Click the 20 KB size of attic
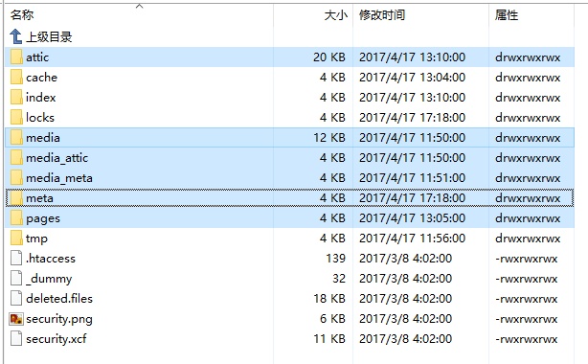Viewport: 588px width, 364px height. 329,57
